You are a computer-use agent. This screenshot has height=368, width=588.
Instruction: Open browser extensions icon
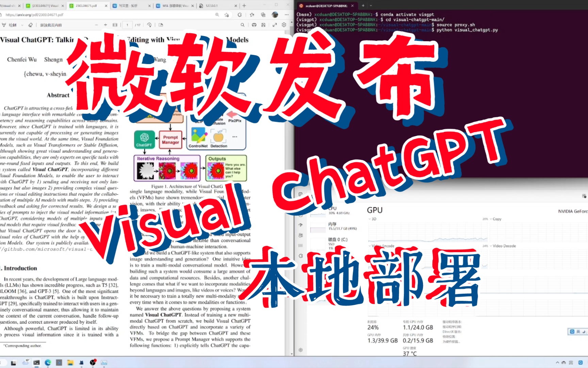pos(240,15)
